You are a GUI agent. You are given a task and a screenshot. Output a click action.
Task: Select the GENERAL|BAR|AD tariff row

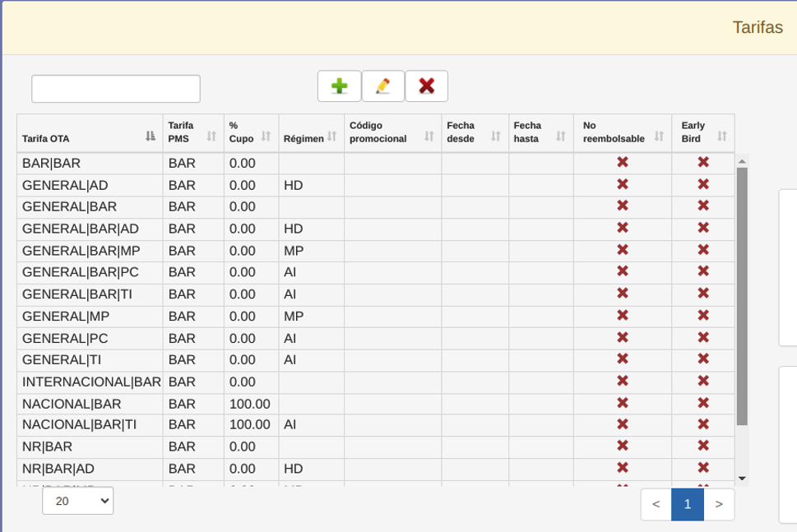[376, 229]
